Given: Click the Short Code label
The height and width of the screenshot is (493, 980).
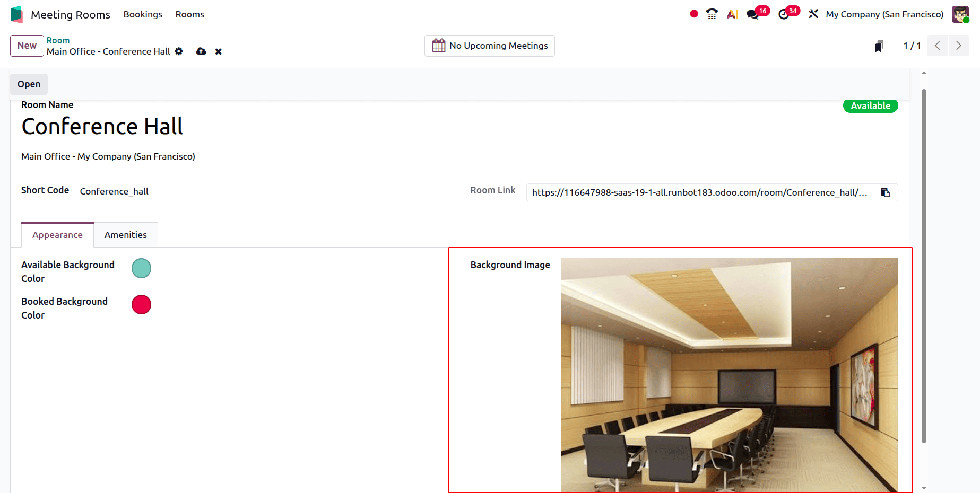Looking at the screenshot, I should pyautogui.click(x=45, y=190).
